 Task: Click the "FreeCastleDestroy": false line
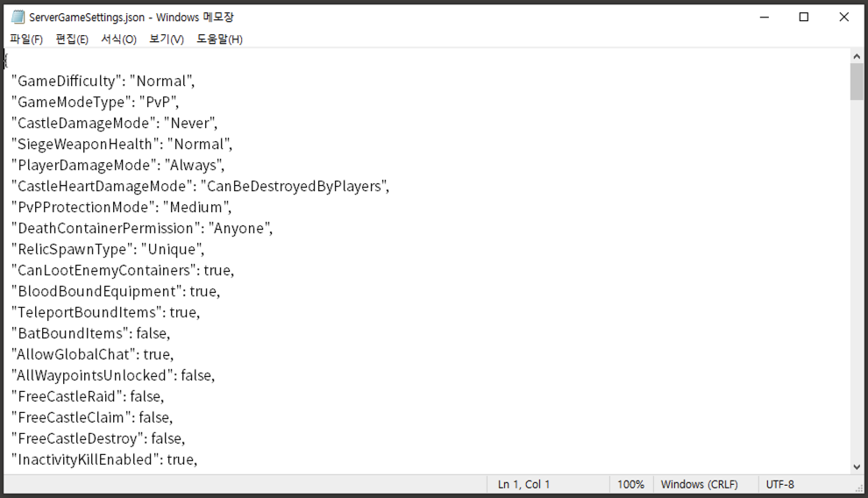(x=98, y=438)
